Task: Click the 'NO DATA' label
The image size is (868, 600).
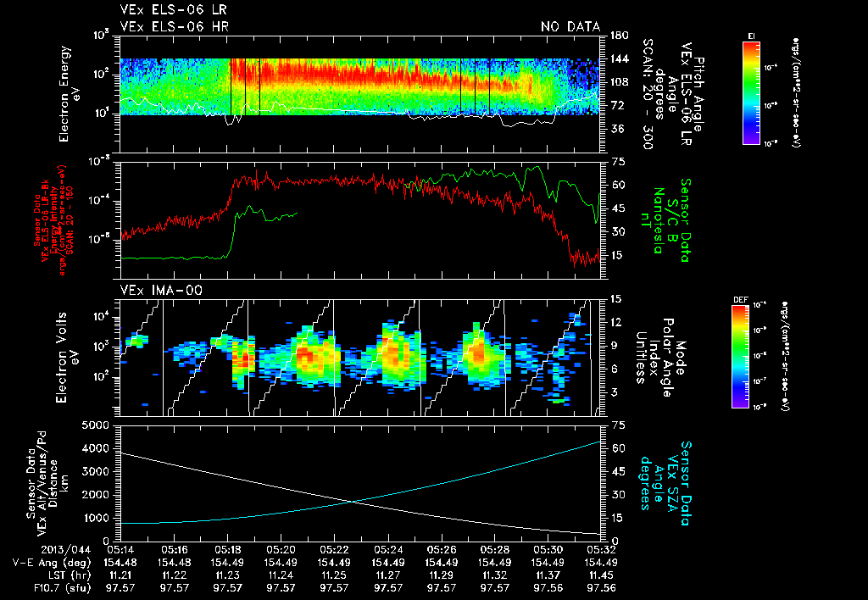Action: pos(570,26)
